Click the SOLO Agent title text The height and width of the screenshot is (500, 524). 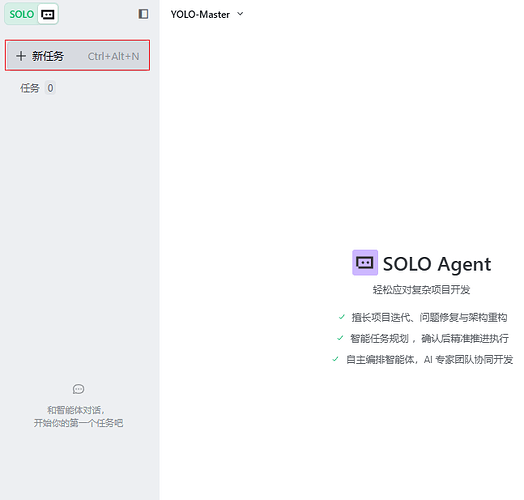[x=437, y=264]
